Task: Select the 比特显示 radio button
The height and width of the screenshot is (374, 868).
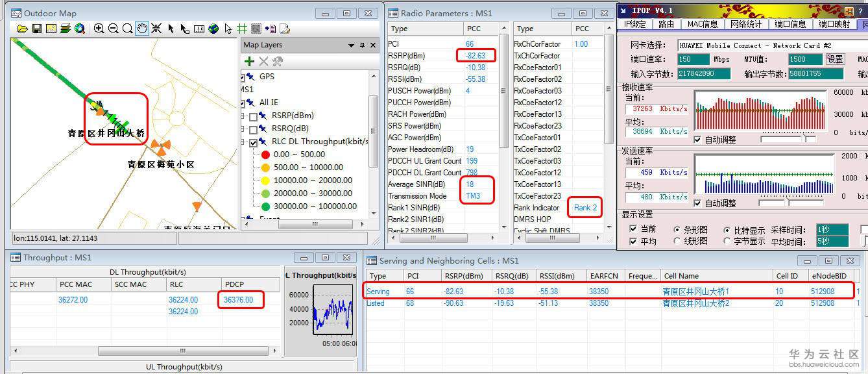Action: point(727,230)
